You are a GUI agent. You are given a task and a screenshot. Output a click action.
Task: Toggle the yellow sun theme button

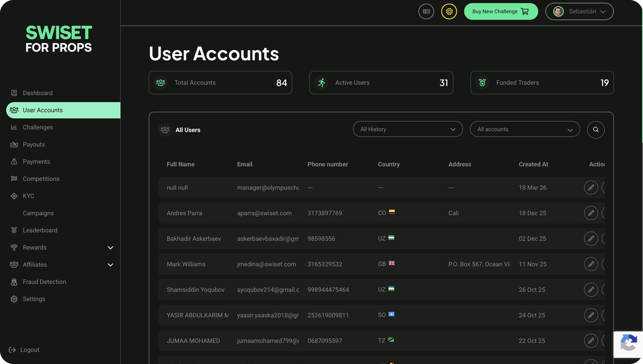(449, 11)
